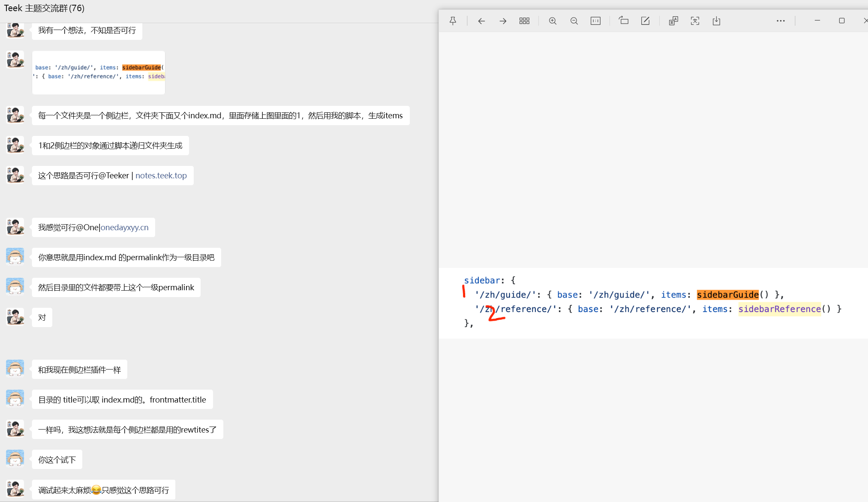Show image at original 1:1 size
Viewport: 868px width, 502px height.
[595, 21]
